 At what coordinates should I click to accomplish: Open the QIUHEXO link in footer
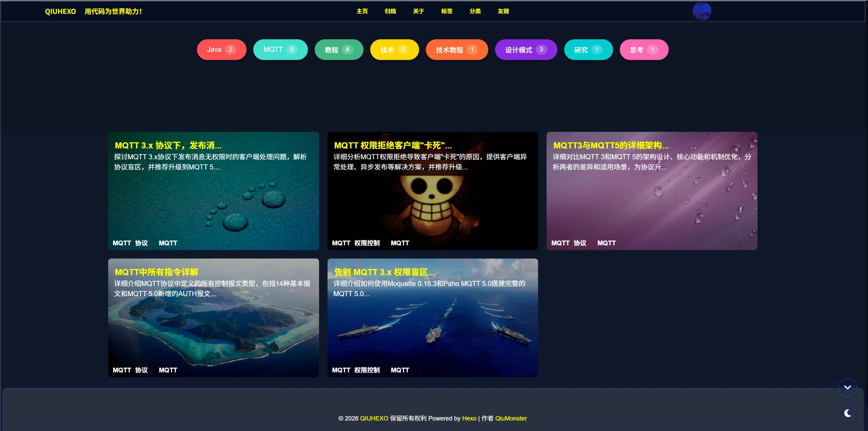point(374,418)
